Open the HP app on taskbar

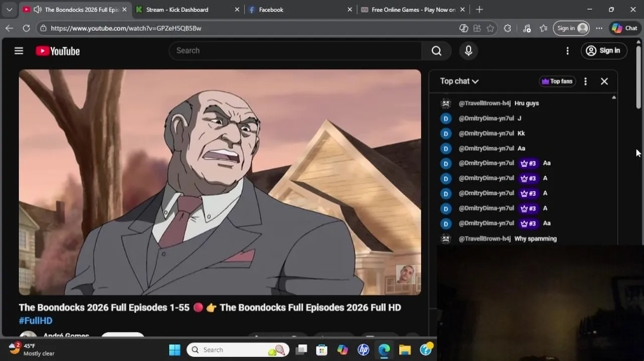tap(364, 350)
